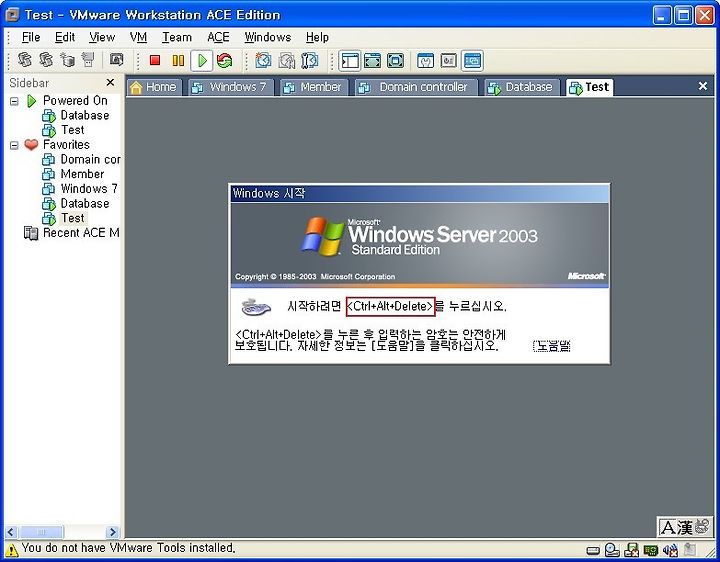The height and width of the screenshot is (562, 720).
Task: Open the snapshot manager wrench icon
Action: click(310, 60)
